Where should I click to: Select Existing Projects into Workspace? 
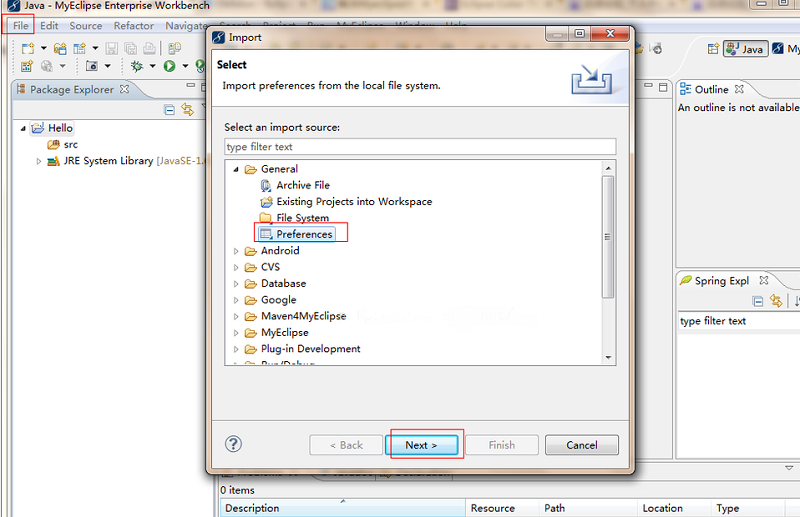tap(354, 202)
